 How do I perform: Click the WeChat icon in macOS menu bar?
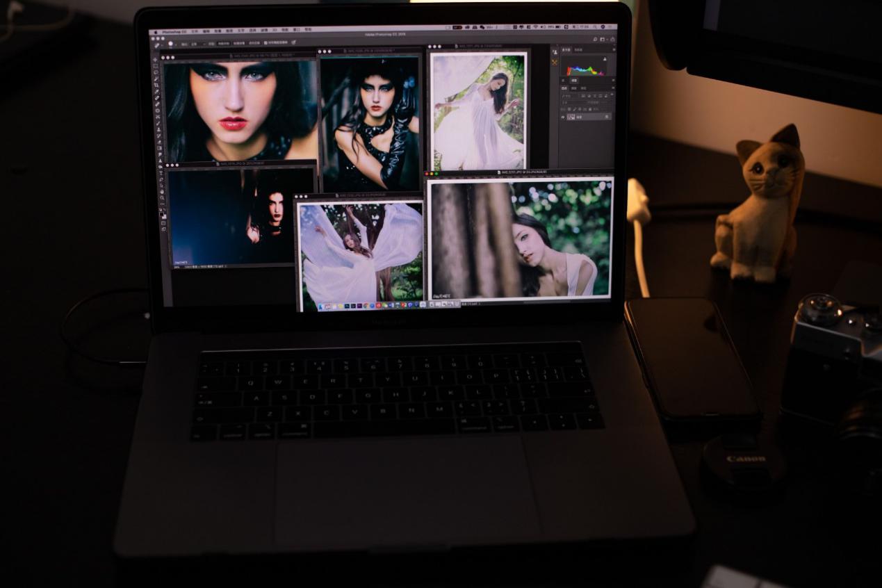(x=482, y=27)
